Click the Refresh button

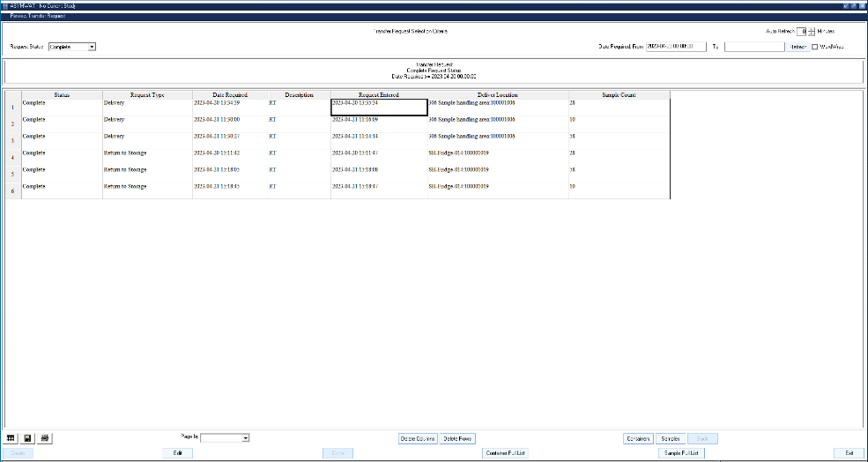(x=798, y=47)
